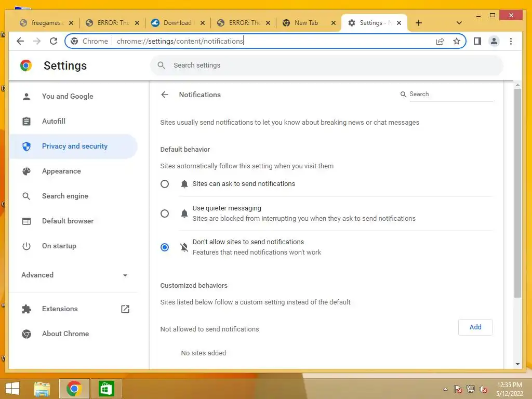The height and width of the screenshot is (399, 532).
Task: Reload the page with the refresh icon
Action: (x=54, y=41)
